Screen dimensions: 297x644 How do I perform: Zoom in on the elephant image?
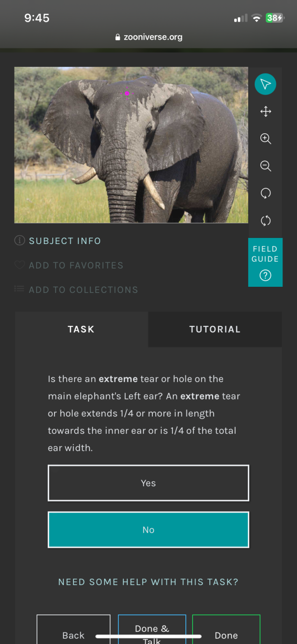pyautogui.click(x=265, y=139)
